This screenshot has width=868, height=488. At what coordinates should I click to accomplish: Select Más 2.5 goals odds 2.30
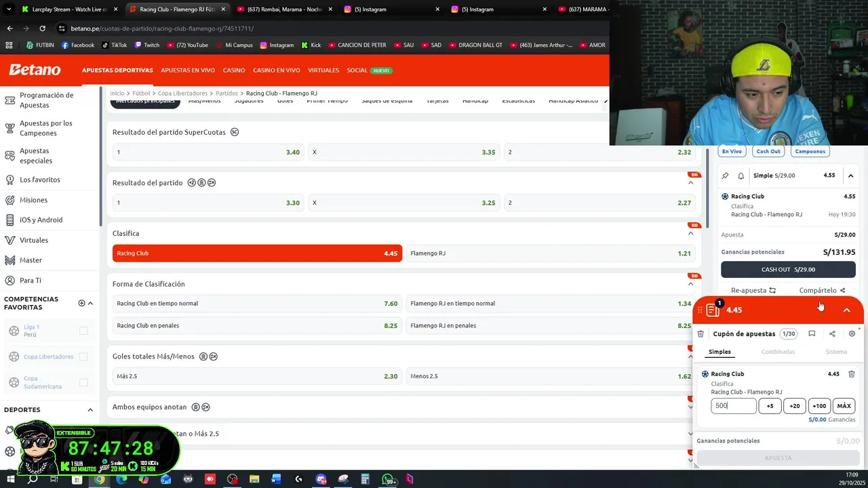257,376
